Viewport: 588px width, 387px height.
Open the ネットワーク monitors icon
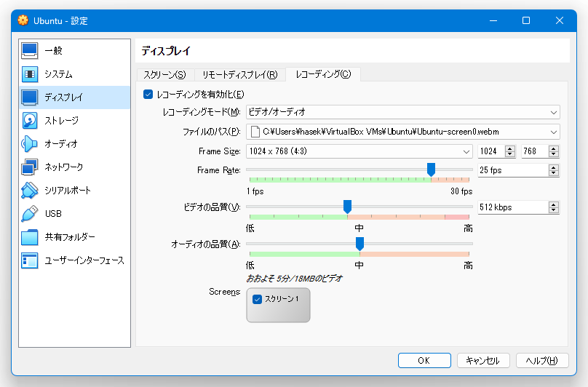[30, 167]
